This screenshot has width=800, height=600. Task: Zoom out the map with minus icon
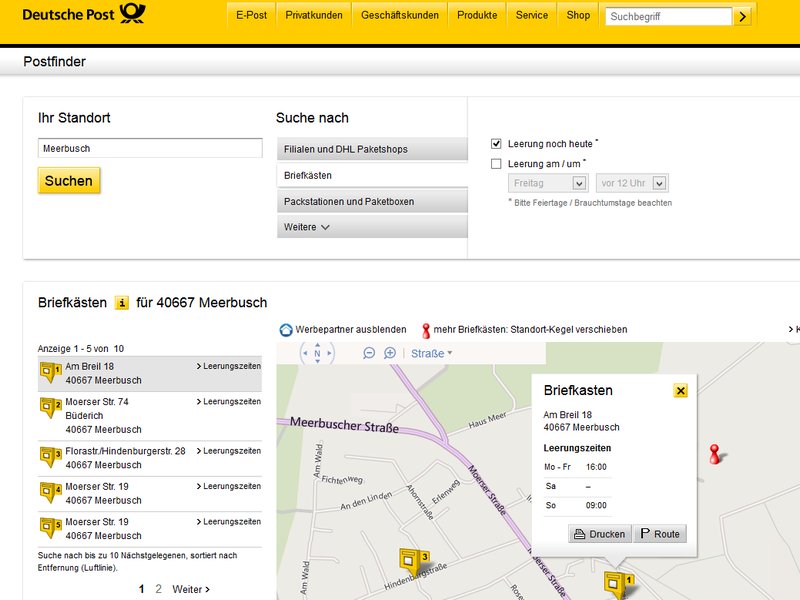369,353
